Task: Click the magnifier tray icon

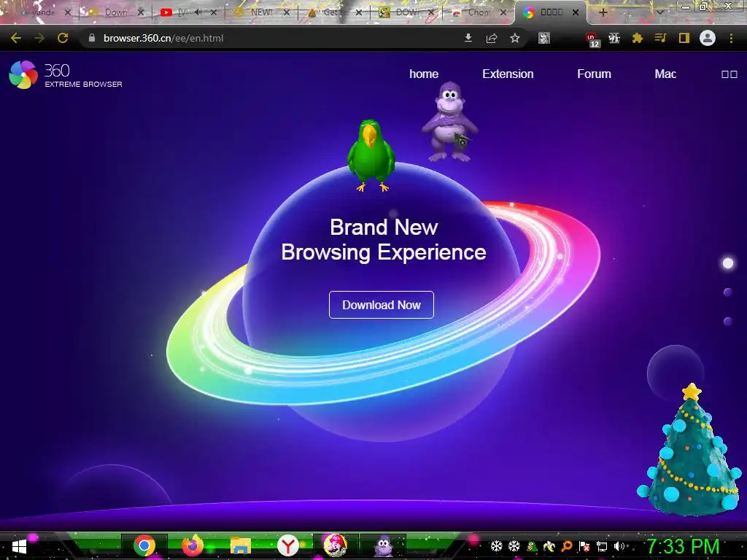Action: click(567, 546)
